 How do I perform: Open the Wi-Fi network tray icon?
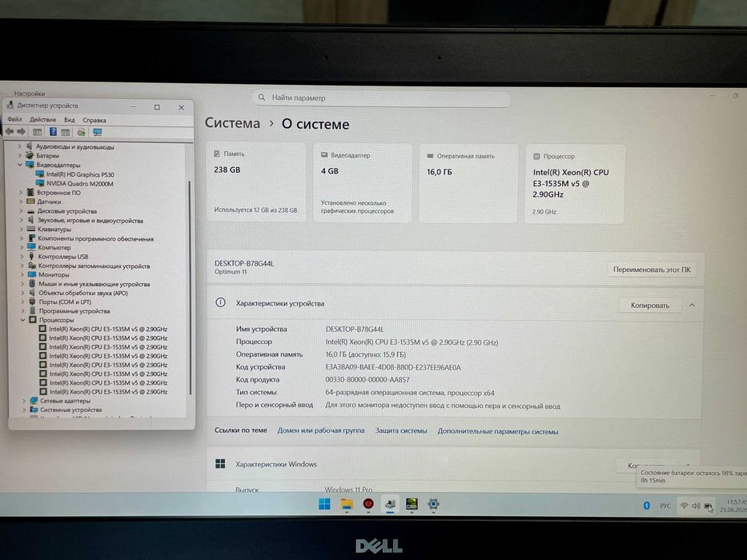(684, 506)
